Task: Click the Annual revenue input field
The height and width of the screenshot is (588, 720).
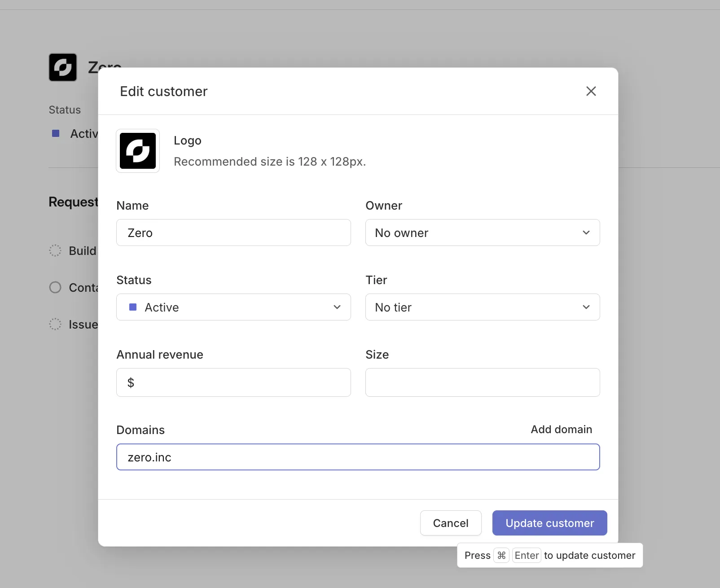Action: (233, 382)
